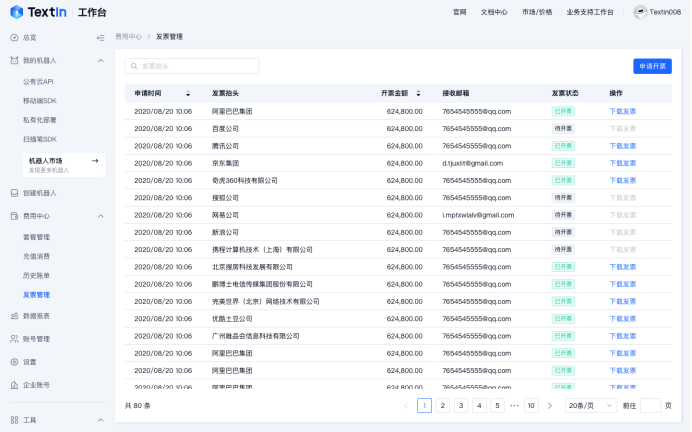Click the 发票状态 column header
This screenshot has height=432, width=692.
tap(565, 94)
